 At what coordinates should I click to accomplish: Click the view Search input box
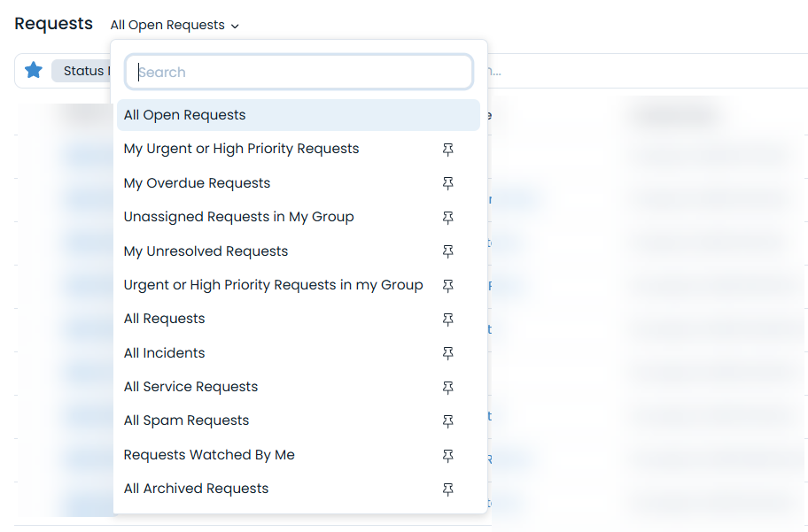[299, 72]
